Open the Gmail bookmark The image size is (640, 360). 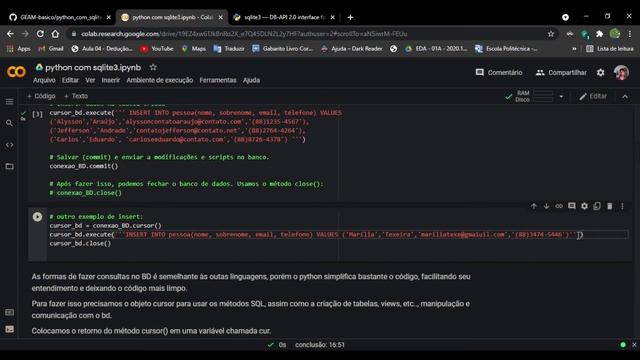click(51, 49)
